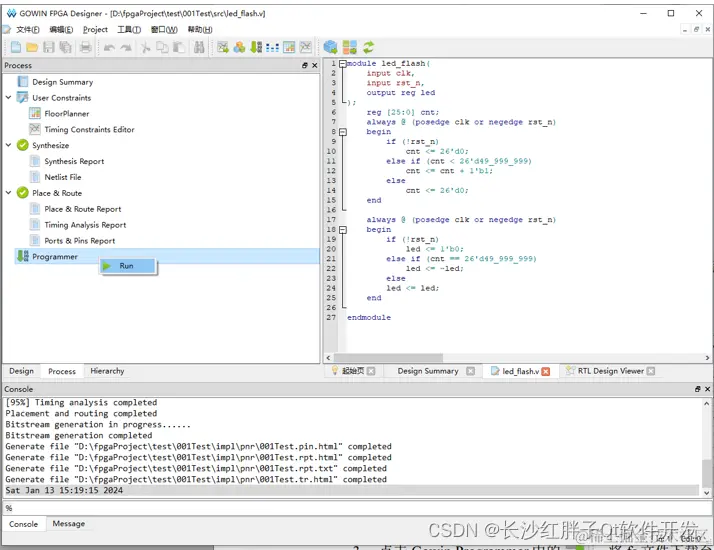Click the Open folder toolbar icon
This screenshot has width=714, height=550.
coord(32,47)
